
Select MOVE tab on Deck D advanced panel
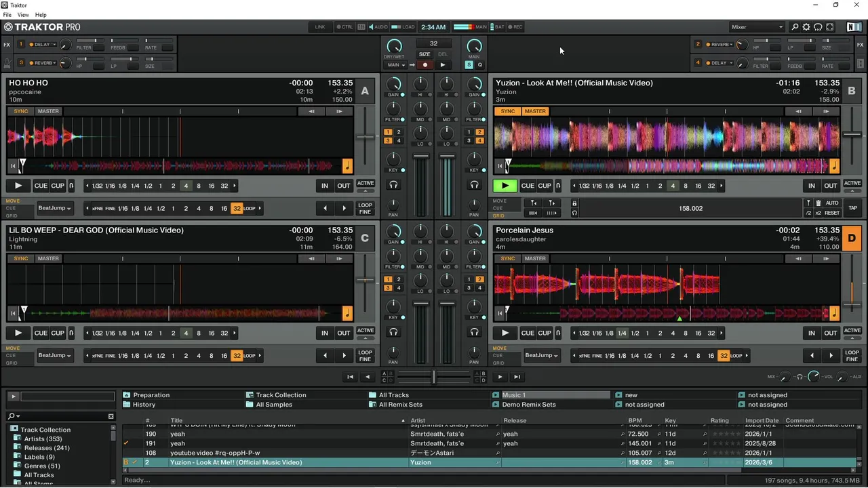(500, 348)
